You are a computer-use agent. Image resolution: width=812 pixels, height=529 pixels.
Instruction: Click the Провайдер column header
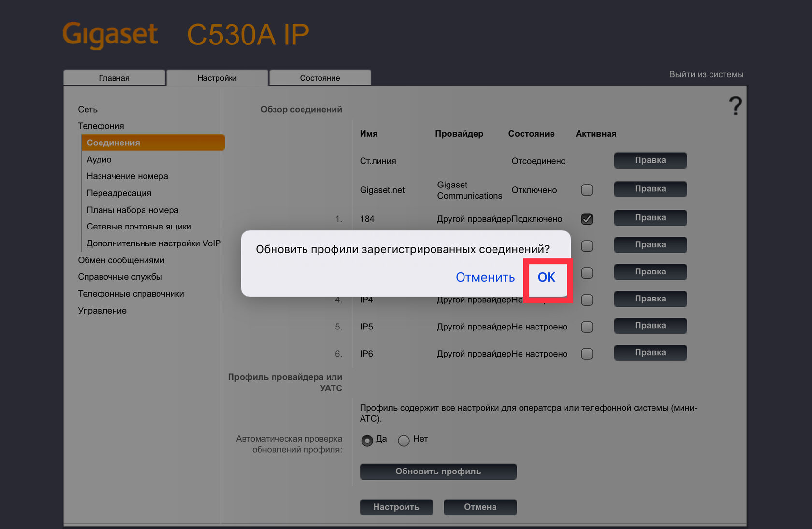click(x=459, y=134)
